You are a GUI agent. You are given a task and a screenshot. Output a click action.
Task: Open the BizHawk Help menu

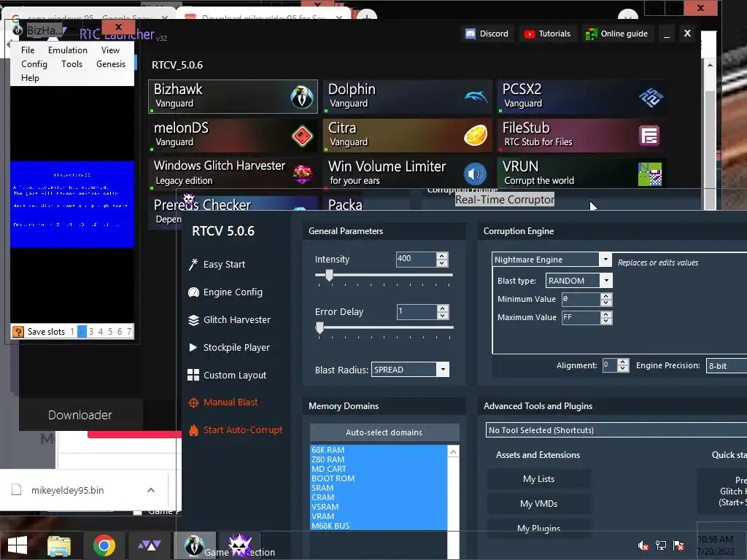(x=30, y=77)
